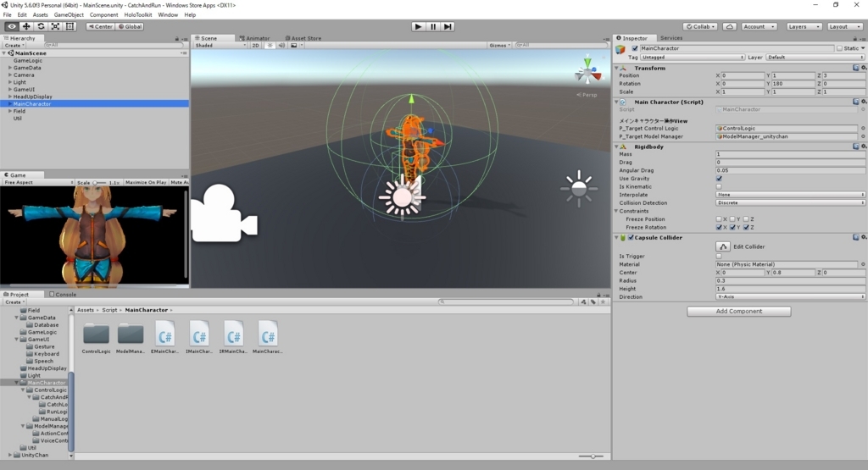Toggle the MainCharactor active checkbox
The width and height of the screenshot is (868, 470).
tap(635, 48)
